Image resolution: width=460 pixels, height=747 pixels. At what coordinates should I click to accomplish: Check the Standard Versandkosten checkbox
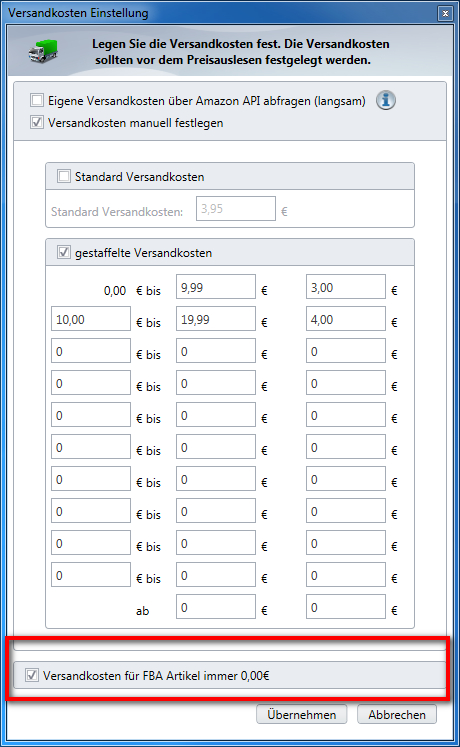64,176
